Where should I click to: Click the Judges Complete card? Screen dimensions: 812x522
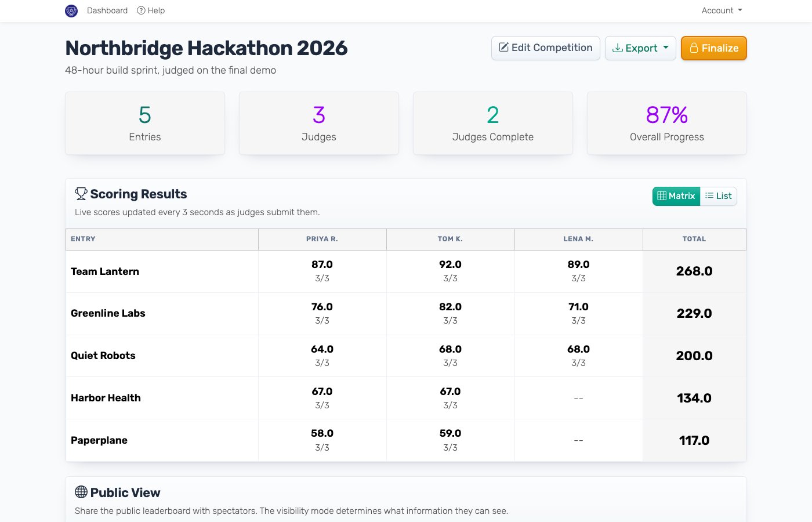[x=493, y=123]
